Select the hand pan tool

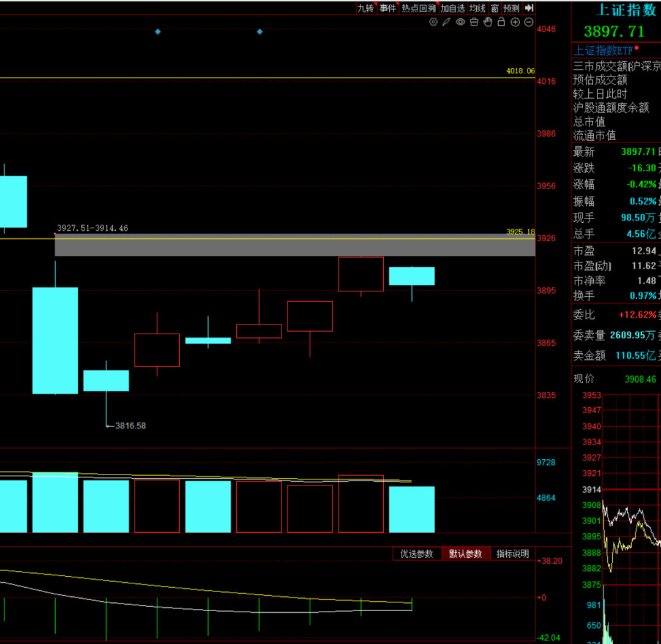[488, 22]
